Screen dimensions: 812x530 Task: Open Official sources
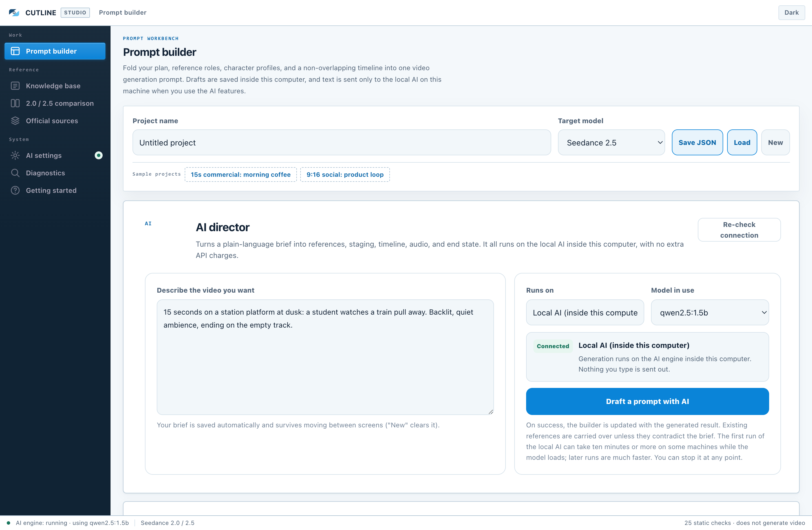55,121
